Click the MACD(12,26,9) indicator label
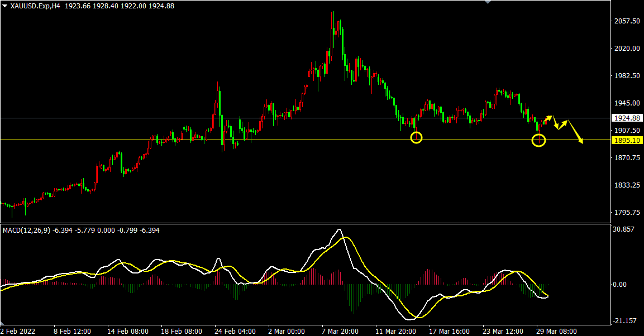The height and width of the screenshot is (336, 644). (26, 230)
